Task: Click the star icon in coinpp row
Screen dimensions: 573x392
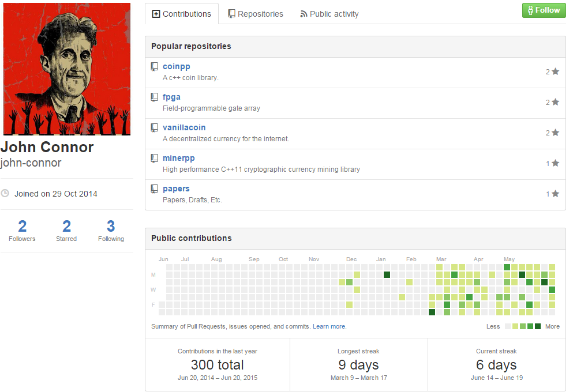Action: (556, 71)
